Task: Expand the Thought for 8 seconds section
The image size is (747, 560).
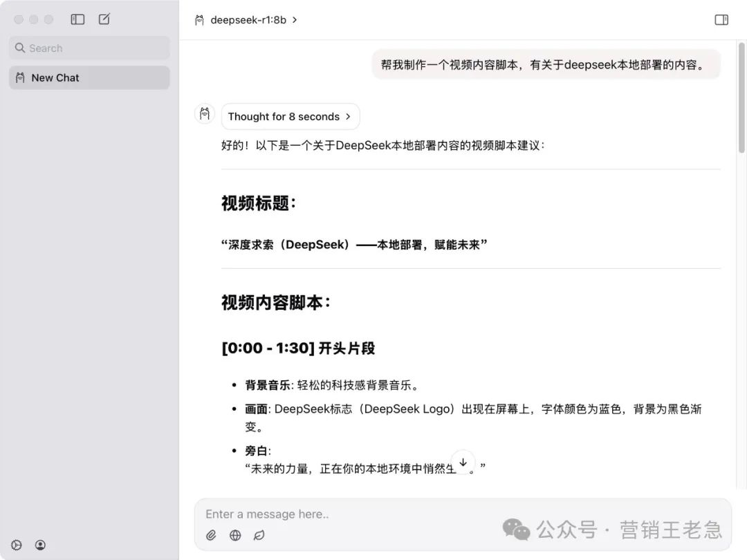Action: (290, 117)
